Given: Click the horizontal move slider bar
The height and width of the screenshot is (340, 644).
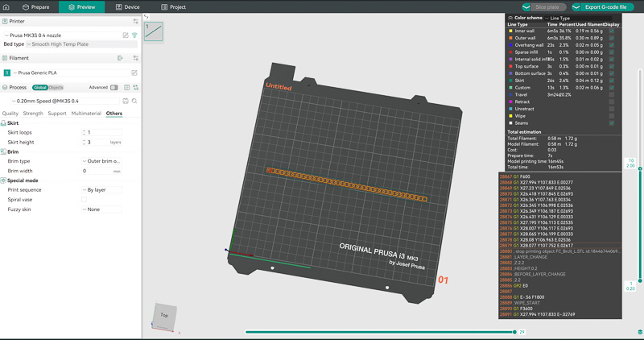Looking at the screenshot, I should [x=378, y=331].
